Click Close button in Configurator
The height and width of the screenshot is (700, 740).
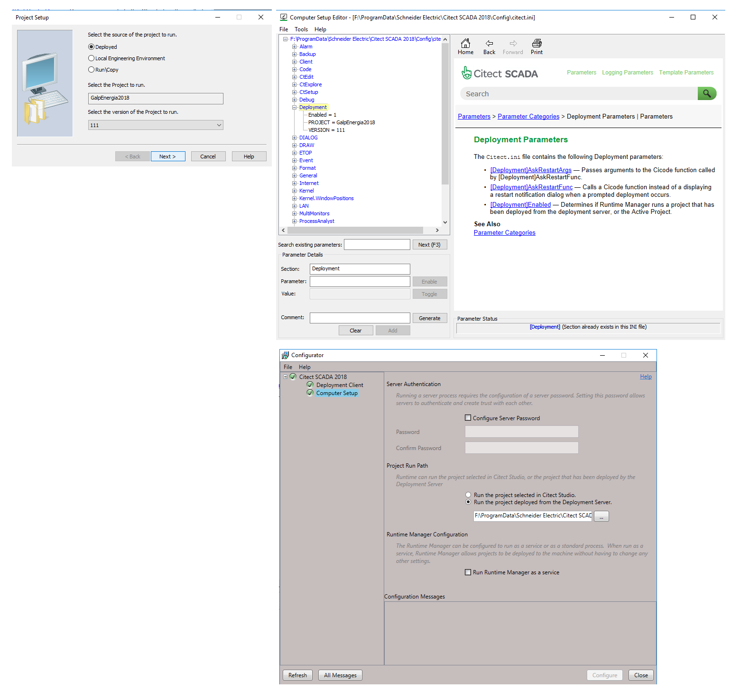click(x=641, y=675)
